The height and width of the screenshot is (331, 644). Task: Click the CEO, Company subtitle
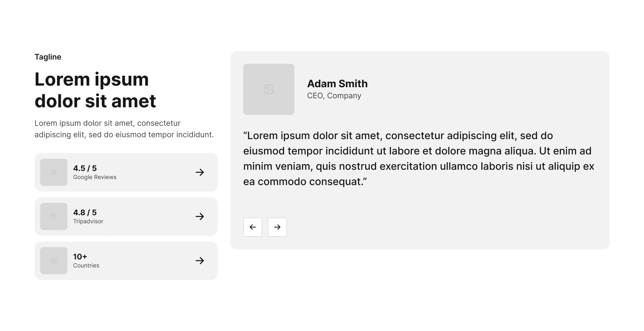(x=334, y=96)
